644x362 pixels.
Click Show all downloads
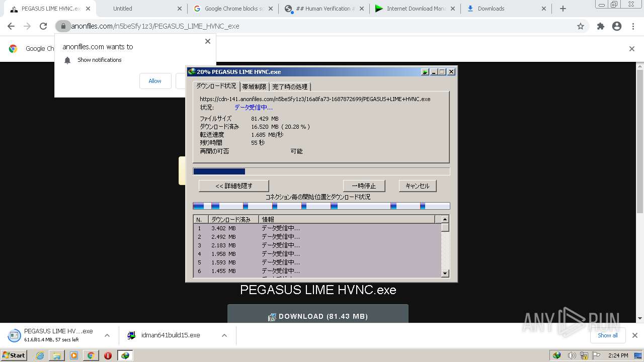click(608, 335)
